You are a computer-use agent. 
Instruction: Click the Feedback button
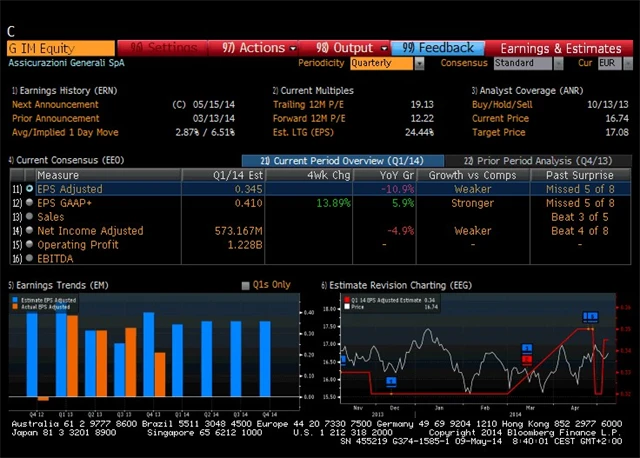[439, 47]
